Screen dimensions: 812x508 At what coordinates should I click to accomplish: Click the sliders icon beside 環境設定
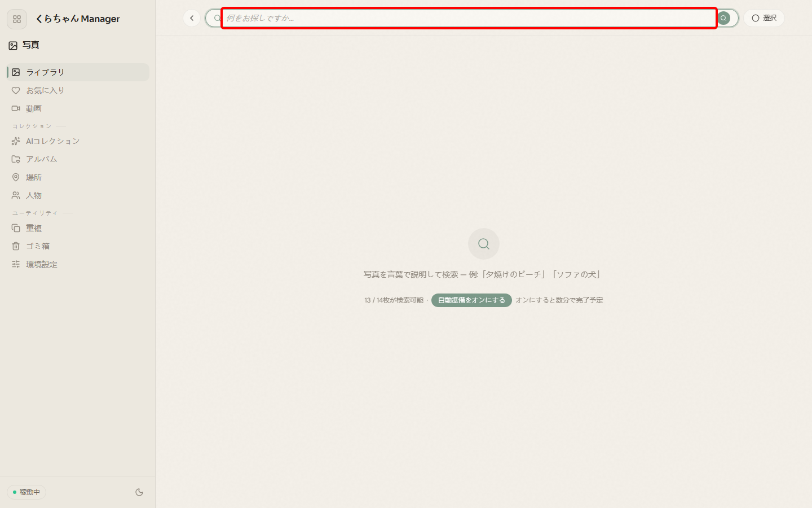(x=16, y=264)
